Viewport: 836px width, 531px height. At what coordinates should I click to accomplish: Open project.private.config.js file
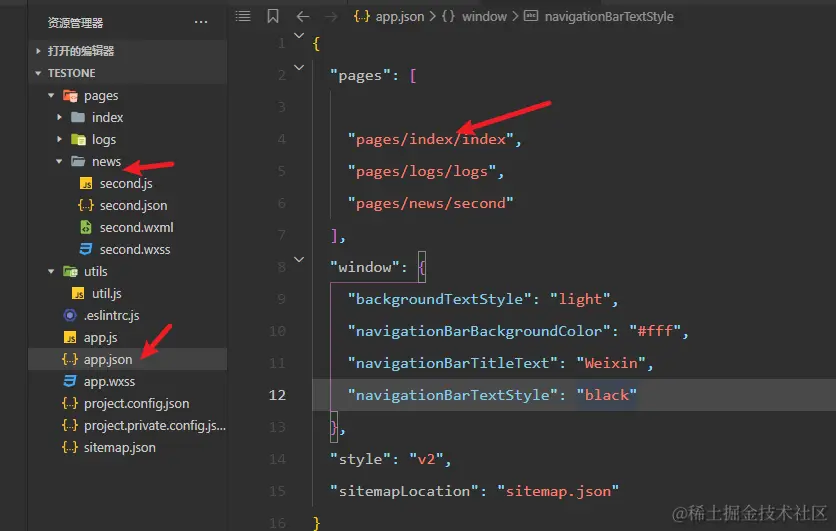pos(155,425)
